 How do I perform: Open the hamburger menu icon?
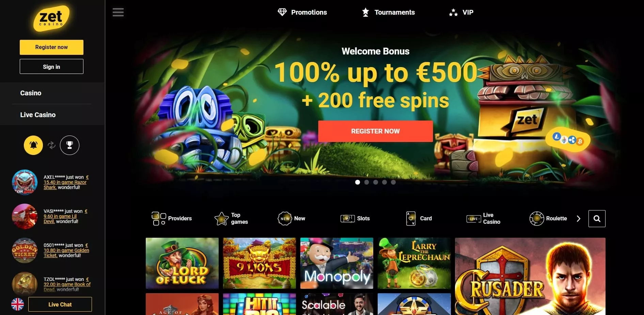118,12
